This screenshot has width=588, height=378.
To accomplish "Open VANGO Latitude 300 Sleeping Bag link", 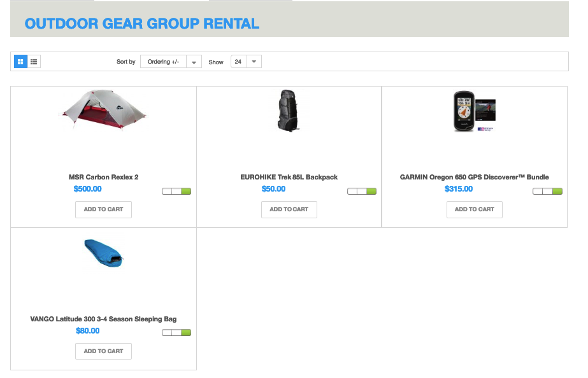I will pyautogui.click(x=103, y=319).
